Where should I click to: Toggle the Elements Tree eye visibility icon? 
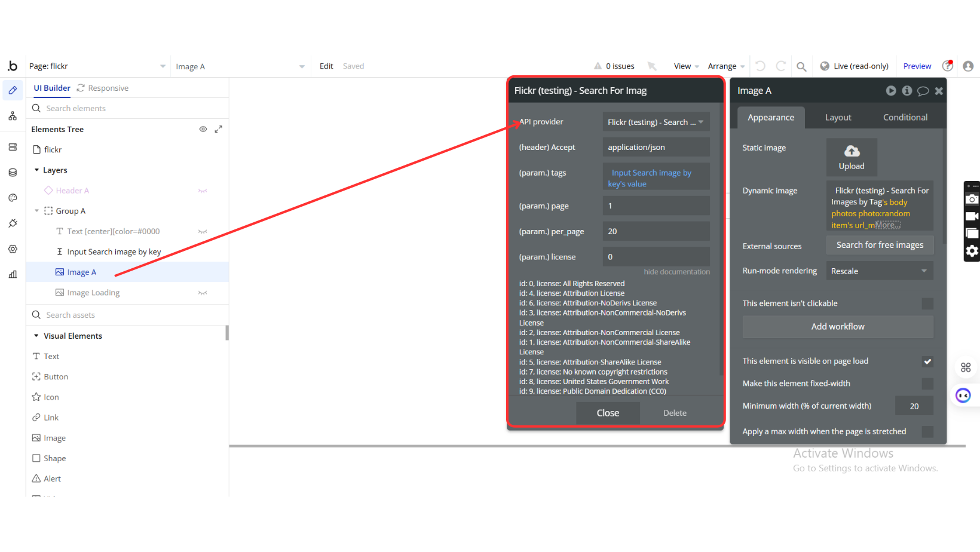pos(203,129)
